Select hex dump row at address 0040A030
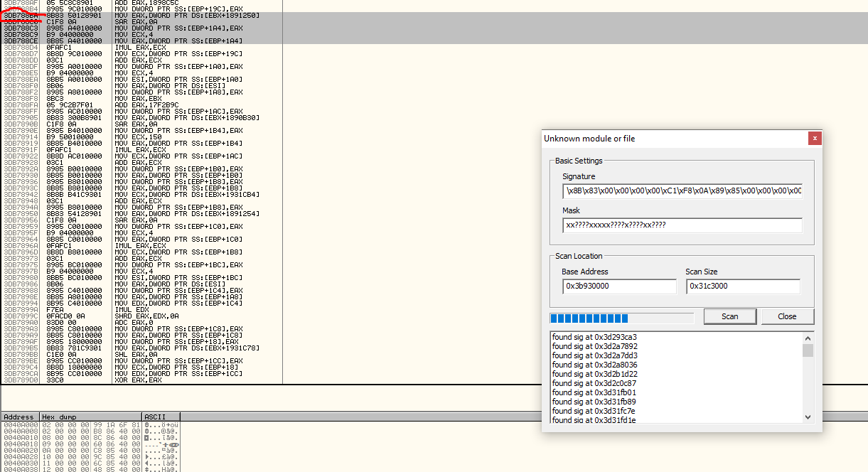868x472 pixels. pyautogui.click(x=90, y=462)
